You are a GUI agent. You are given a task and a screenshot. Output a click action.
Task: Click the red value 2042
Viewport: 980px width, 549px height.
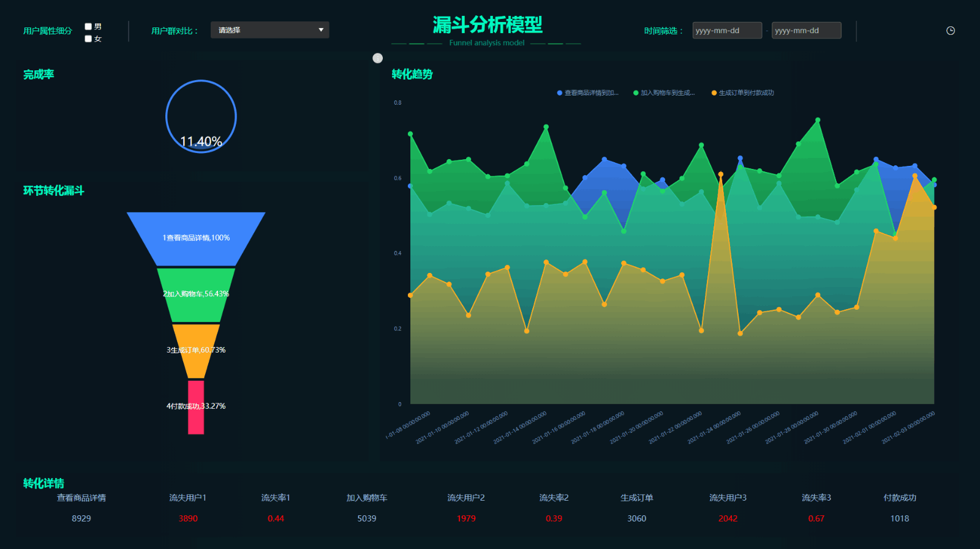[x=728, y=518]
